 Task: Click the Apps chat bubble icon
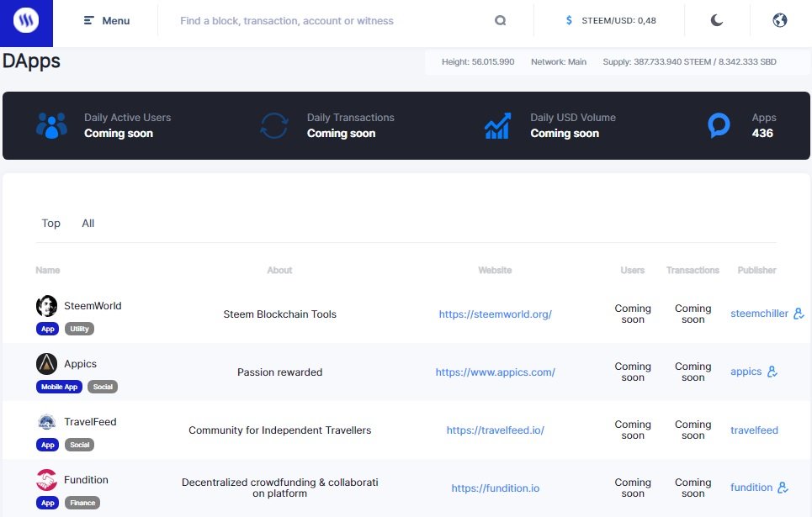719,126
